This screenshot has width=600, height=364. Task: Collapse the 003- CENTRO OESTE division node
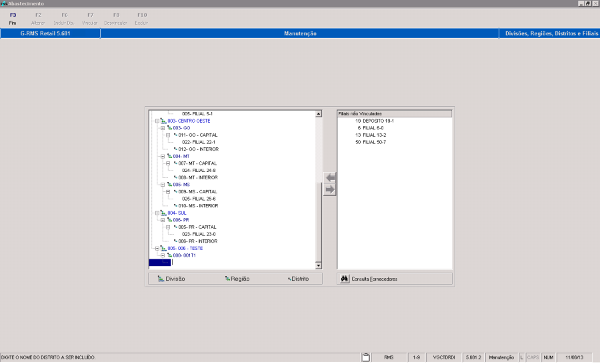(157, 121)
